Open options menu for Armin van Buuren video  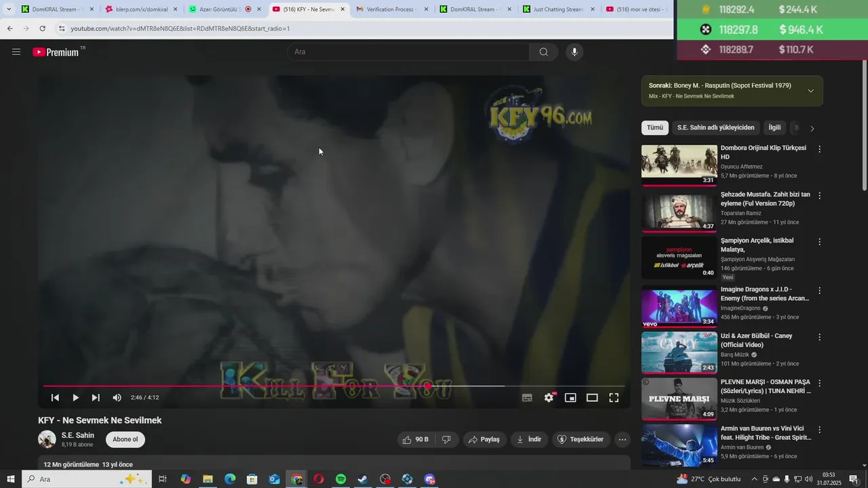click(819, 430)
